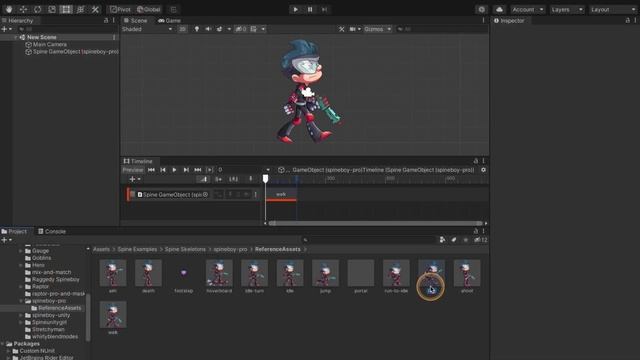Image resolution: width=640 pixels, height=360 pixels.
Task: Open the scene camera settings icon
Action: 353,29
